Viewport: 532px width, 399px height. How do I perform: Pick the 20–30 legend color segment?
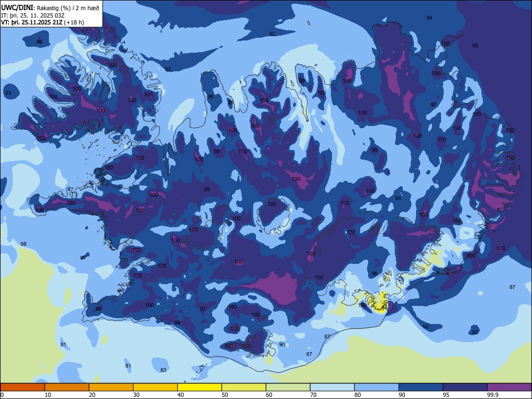[111, 387]
